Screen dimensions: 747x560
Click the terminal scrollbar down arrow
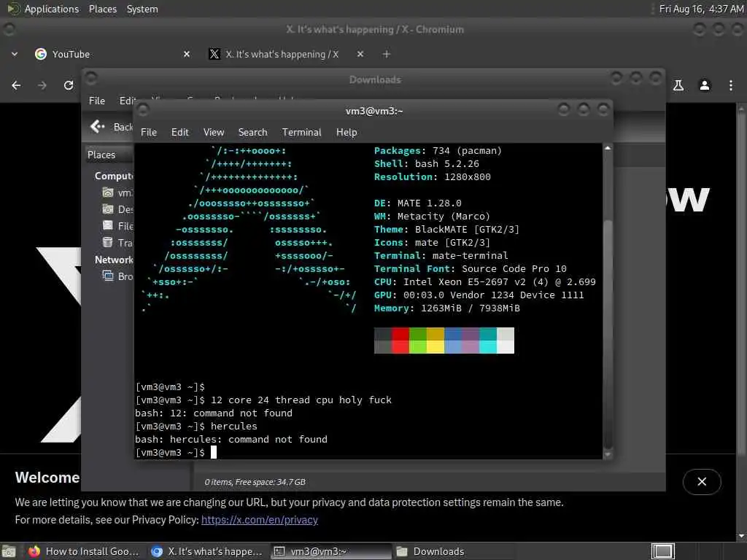point(608,454)
